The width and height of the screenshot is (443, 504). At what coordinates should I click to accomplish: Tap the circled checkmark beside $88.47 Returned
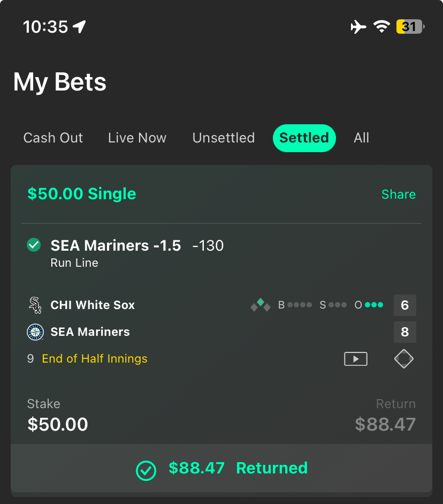146,471
